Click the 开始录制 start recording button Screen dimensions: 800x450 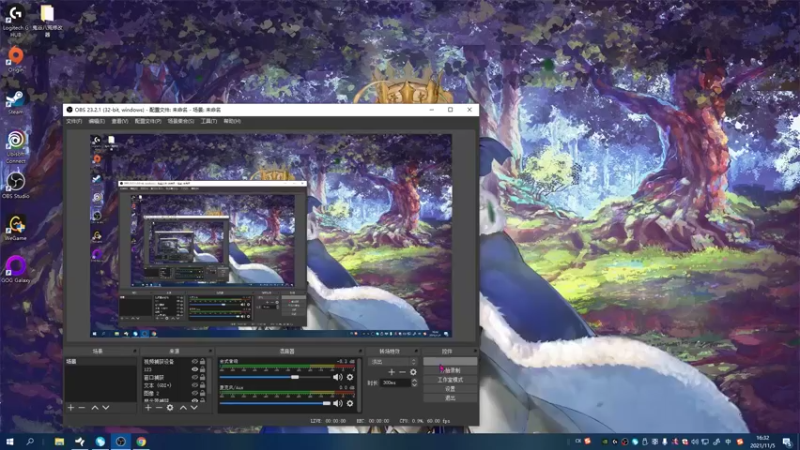click(x=450, y=370)
